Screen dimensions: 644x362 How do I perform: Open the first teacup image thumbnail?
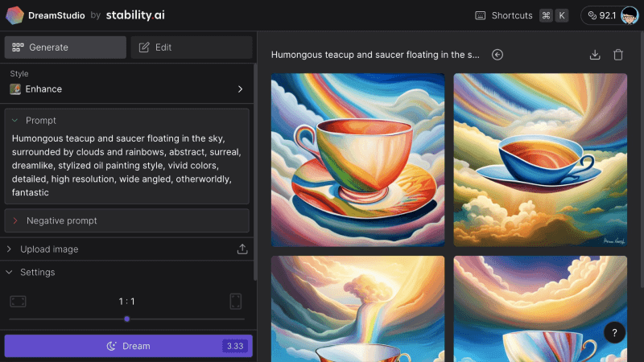[357, 160]
